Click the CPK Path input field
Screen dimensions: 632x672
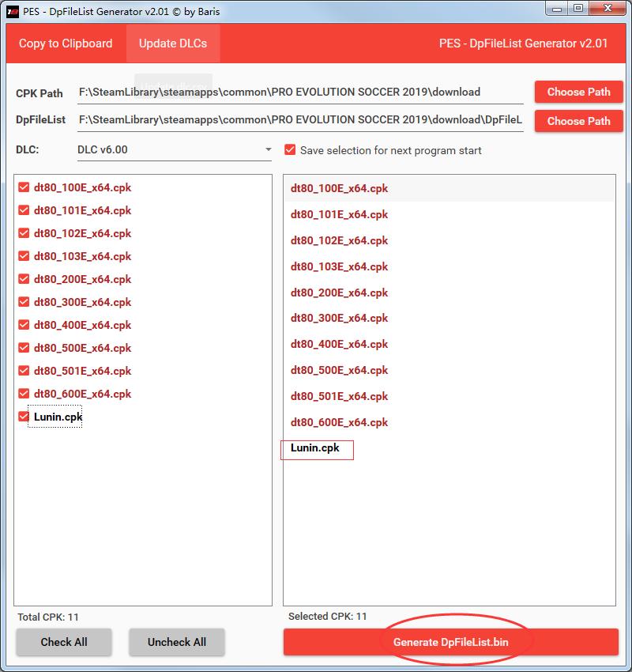pos(300,92)
